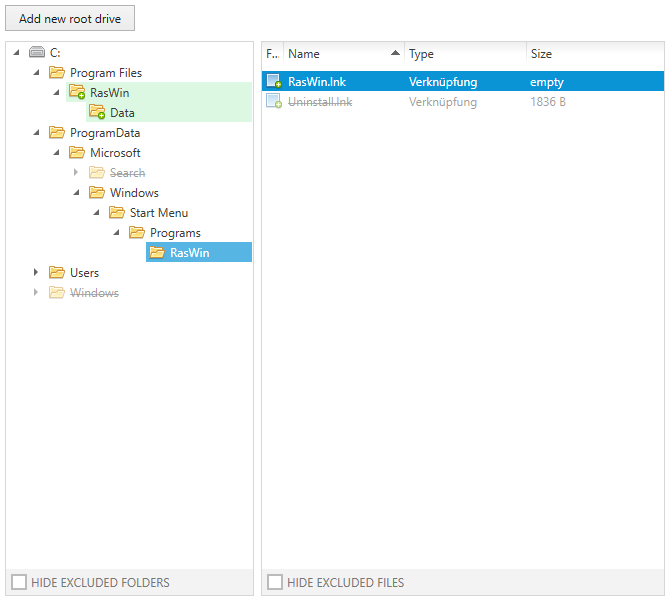The image size is (670, 600).
Task: Sort file list by Size column
Action: [541, 54]
